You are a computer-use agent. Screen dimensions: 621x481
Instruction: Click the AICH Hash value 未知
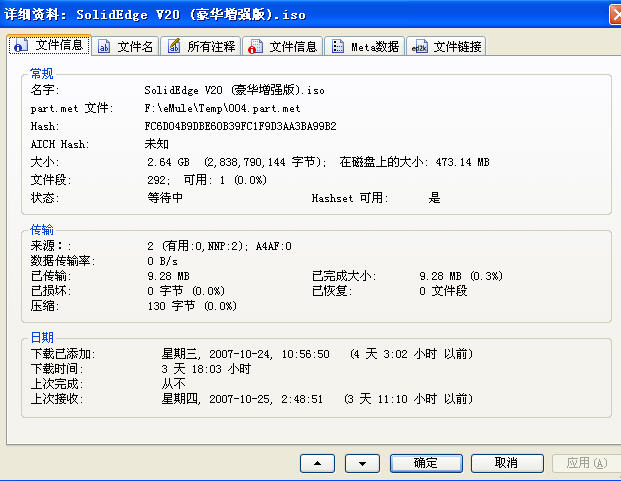click(157, 144)
